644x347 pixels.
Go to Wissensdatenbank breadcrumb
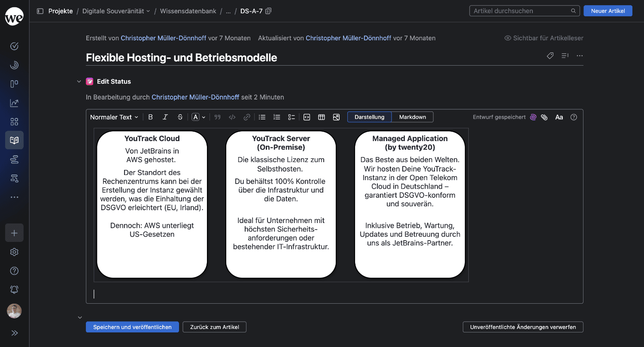click(x=188, y=11)
